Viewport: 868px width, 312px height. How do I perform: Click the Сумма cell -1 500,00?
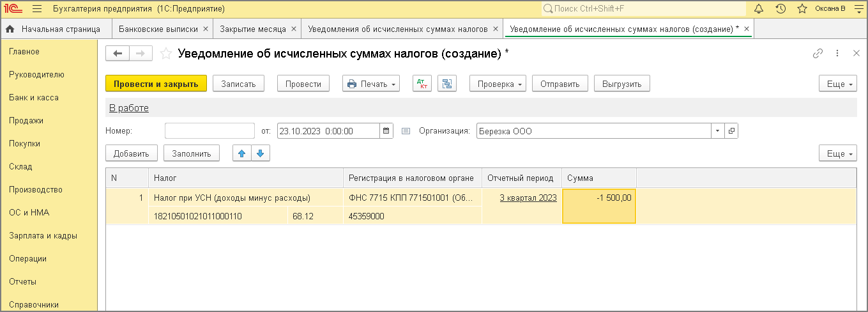pyautogui.click(x=599, y=206)
